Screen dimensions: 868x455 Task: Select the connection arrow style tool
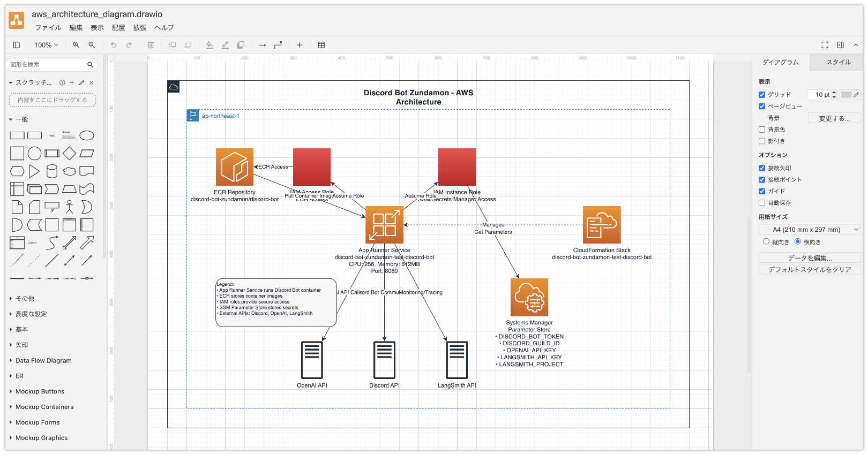[x=262, y=45]
